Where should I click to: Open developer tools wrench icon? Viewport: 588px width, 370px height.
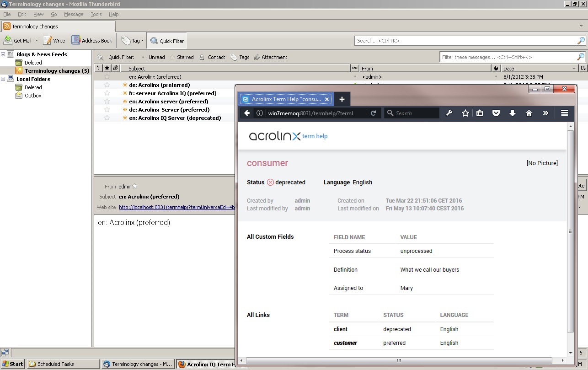tap(449, 113)
